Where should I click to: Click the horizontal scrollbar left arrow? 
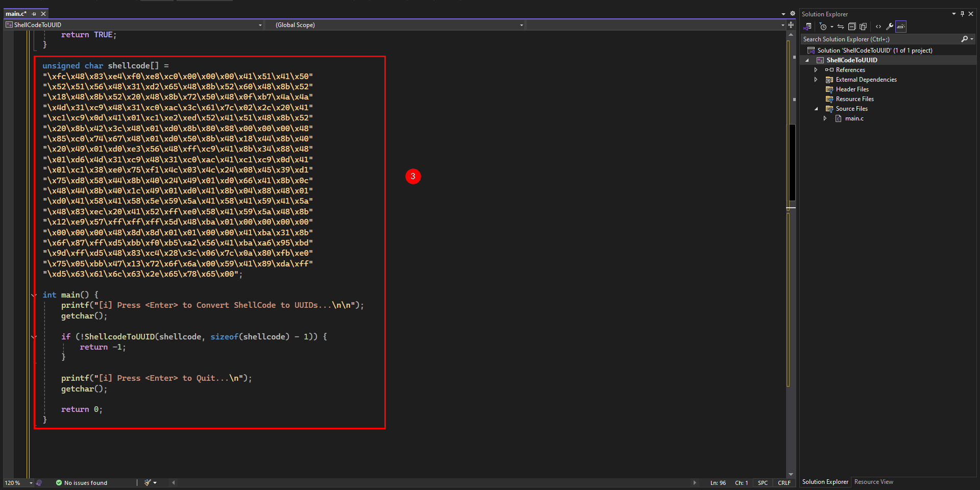(x=174, y=483)
